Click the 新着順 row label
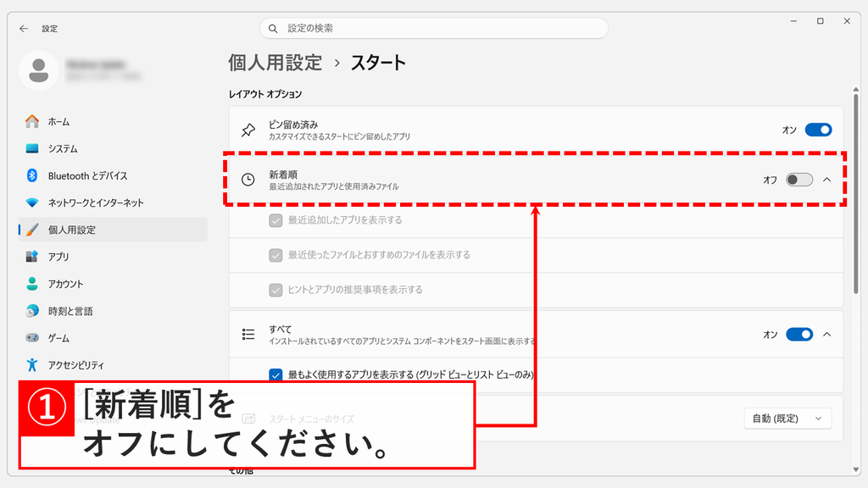This screenshot has width=868, height=488. coord(283,175)
